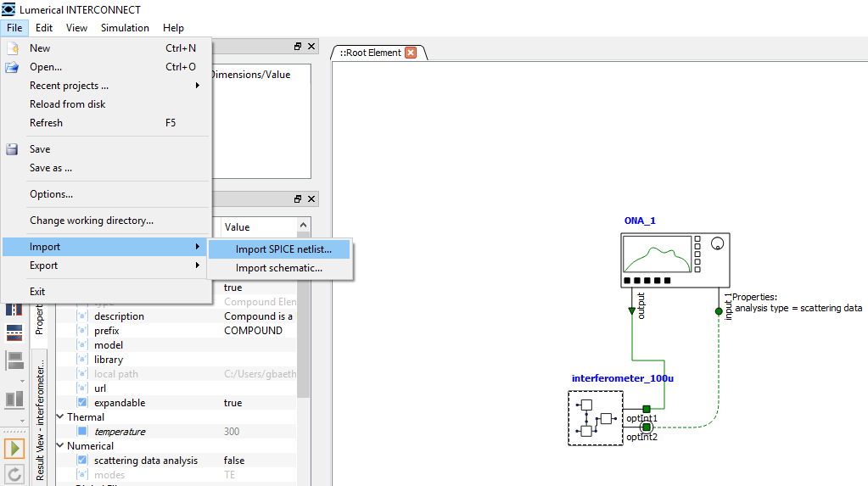Click the ONA_1 output port triangle
Image resolution: width=868 pixels, height=486 pixels.
(631, 311)
